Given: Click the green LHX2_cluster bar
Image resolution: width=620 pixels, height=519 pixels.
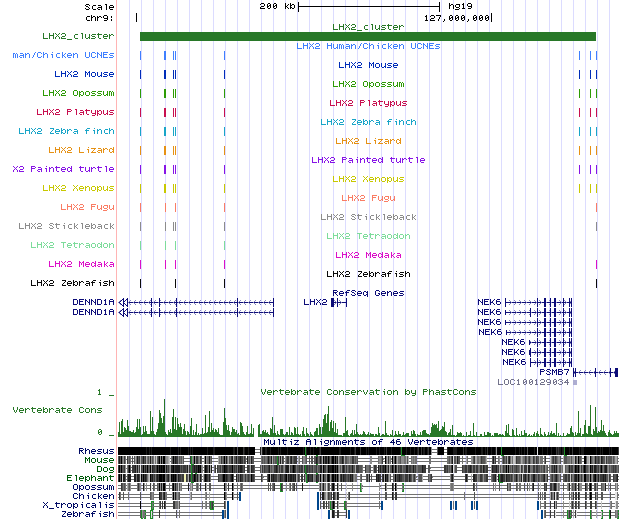Looking at the screenshot, I should click(367, 36).
